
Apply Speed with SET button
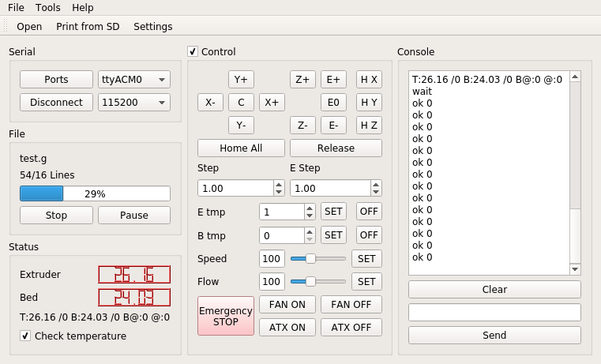[366, 259]
